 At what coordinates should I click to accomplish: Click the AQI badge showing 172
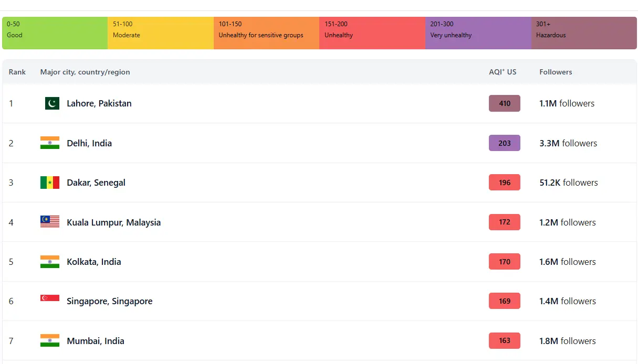(x=505, y=222)
